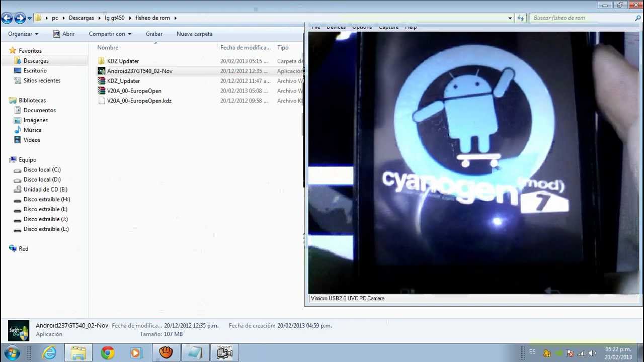Sort by the Tipo column header
This screenshot has height=362, width=644.
(x=283, y=47)
